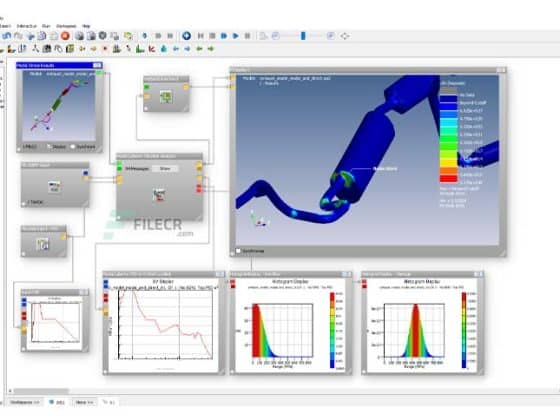Click the dark gear icon in top toolbar
This screenshot has width=560, height=420.
coord(102,36)
